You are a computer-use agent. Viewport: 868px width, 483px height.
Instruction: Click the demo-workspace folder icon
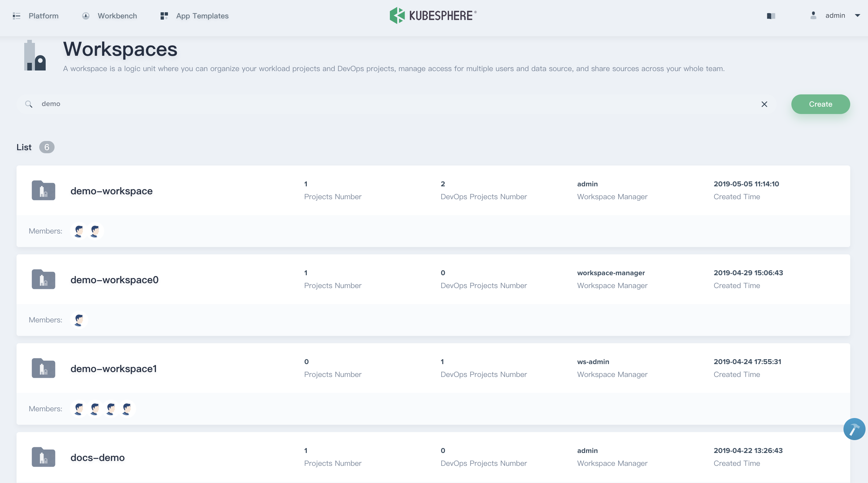click(44, 191)
